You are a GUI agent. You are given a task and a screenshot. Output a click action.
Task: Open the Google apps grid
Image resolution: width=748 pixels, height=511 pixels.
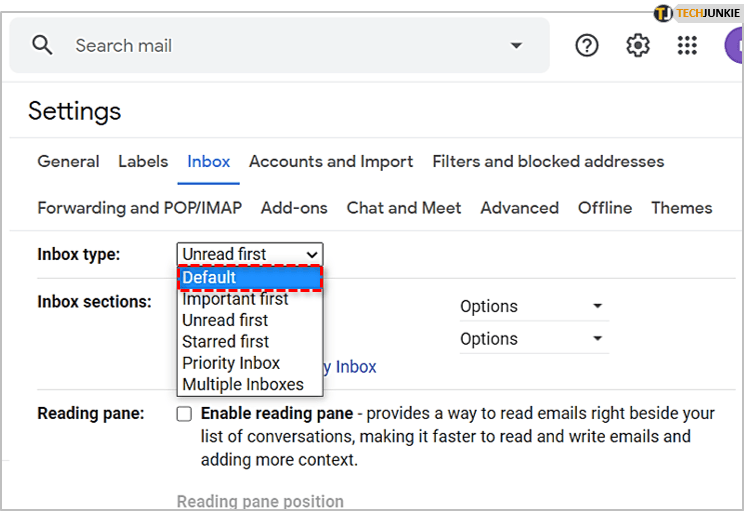(x=688, y=45)
